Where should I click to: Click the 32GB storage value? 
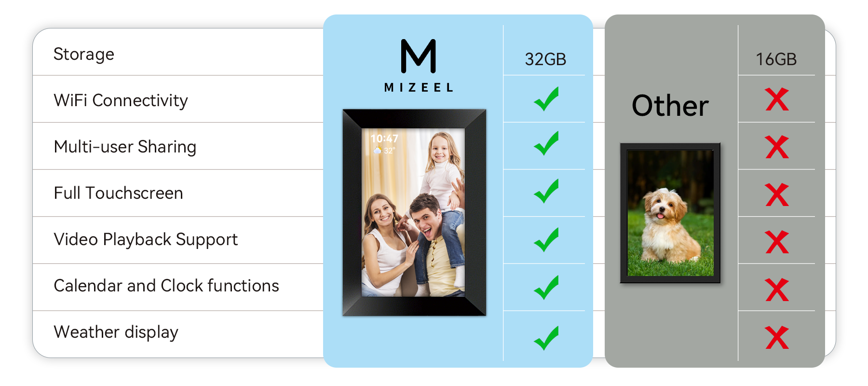click(x=545, y=59)
